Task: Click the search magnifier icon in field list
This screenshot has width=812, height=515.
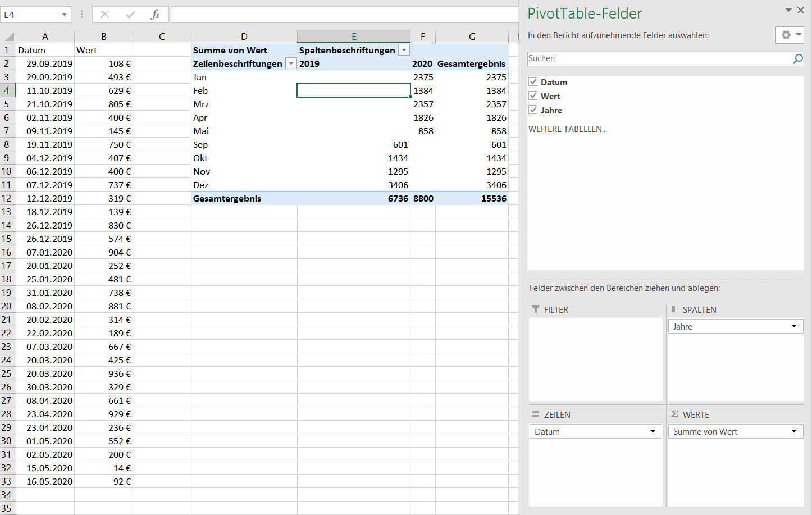Action: click(797, 58)
